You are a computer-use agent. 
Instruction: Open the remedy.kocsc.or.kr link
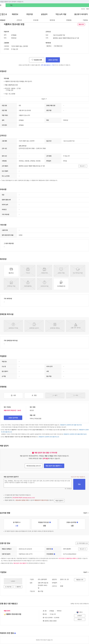pos(23,497)
